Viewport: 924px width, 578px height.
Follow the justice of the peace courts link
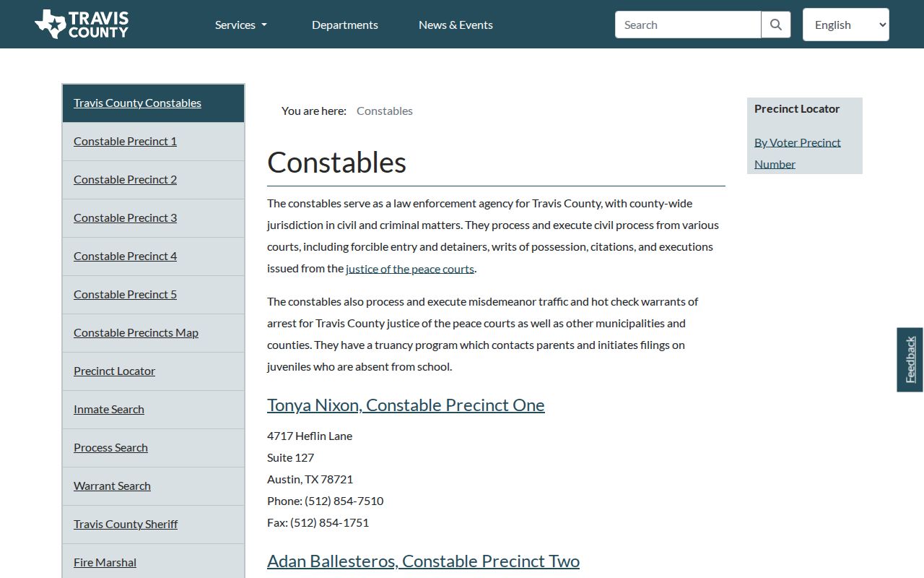[410, 269]
